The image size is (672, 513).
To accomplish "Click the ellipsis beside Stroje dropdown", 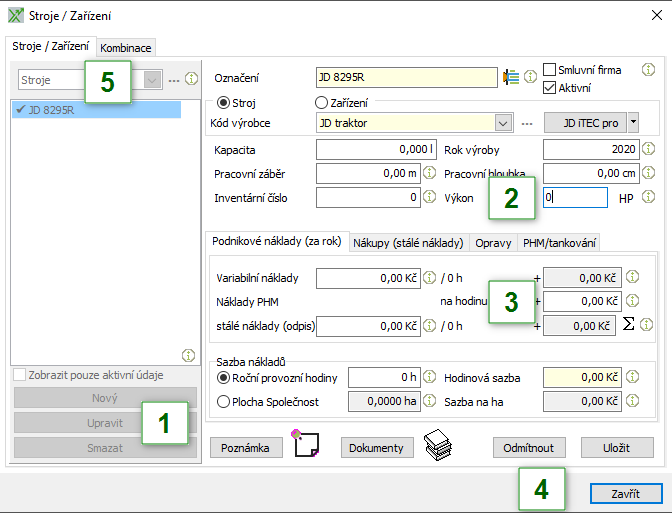I will click(174, 81).
